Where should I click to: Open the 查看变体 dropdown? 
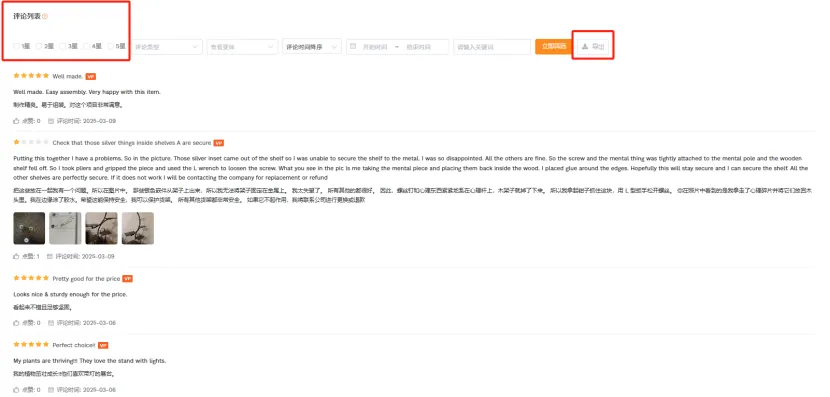[242, 47]
